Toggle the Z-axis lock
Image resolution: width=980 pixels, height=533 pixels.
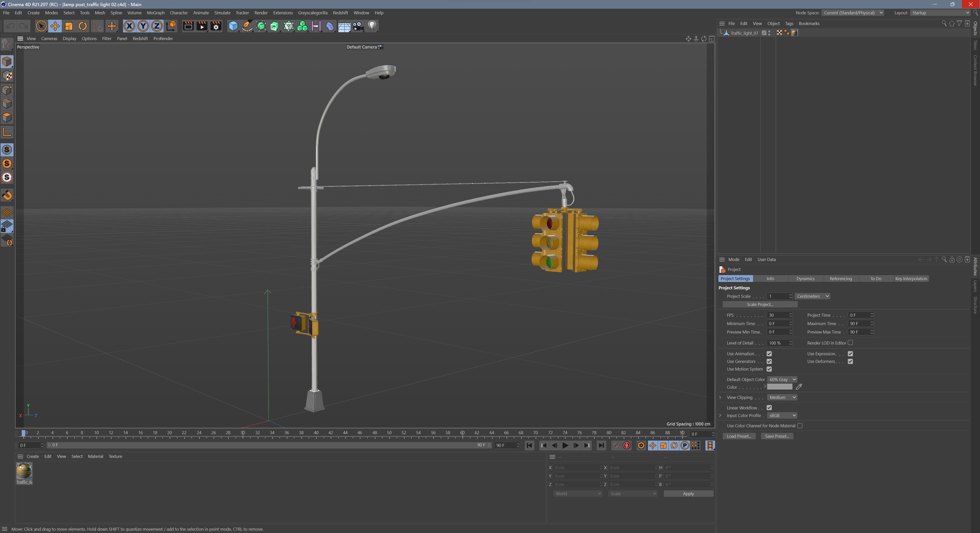tap(157, 26)
